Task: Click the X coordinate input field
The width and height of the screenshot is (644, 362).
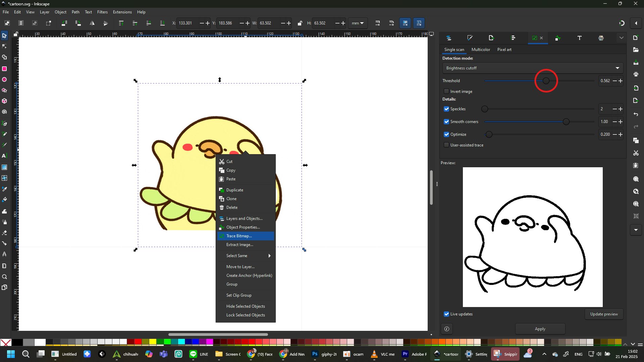Action: click(x=188, y=23)
